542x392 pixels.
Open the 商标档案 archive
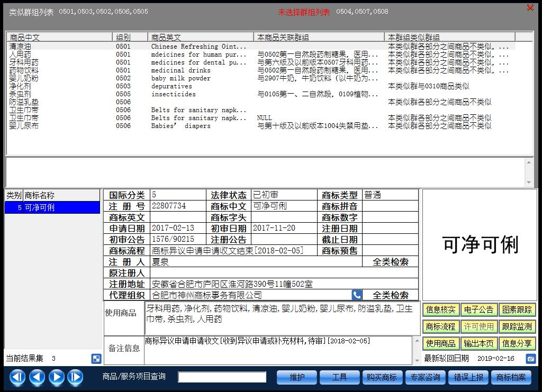tap(511, 377)
